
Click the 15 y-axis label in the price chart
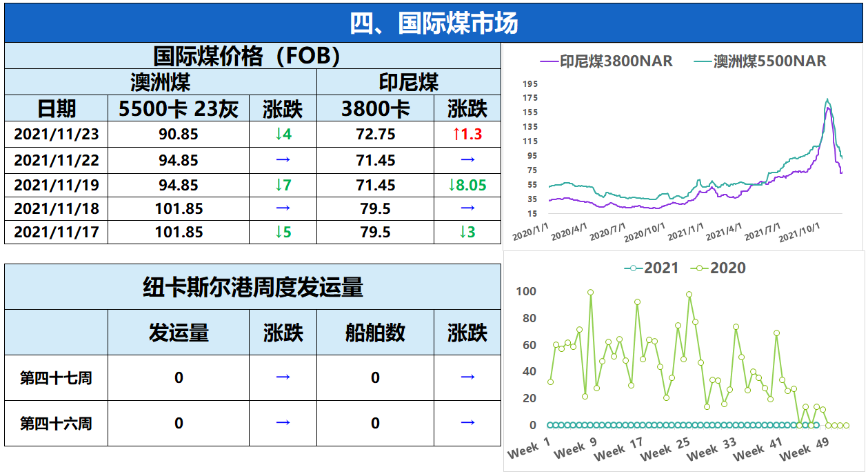point(532,213)
